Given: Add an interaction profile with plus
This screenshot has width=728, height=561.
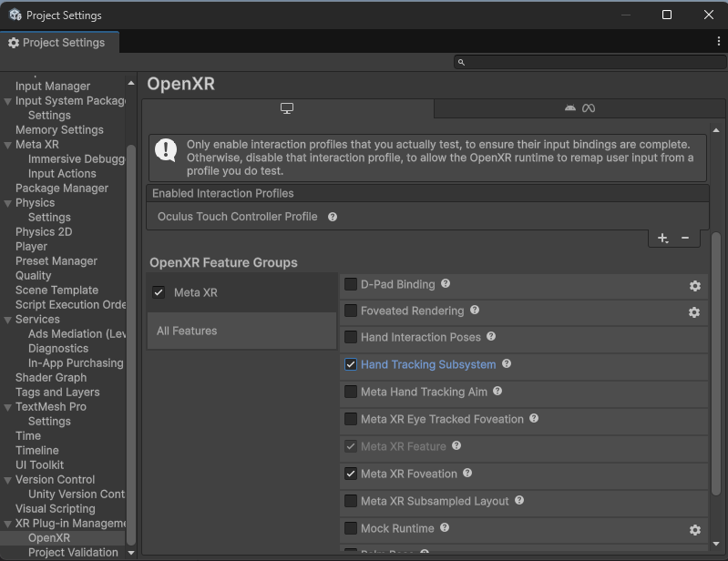Looking at the screenshot, I should click(x=662, y=238).
